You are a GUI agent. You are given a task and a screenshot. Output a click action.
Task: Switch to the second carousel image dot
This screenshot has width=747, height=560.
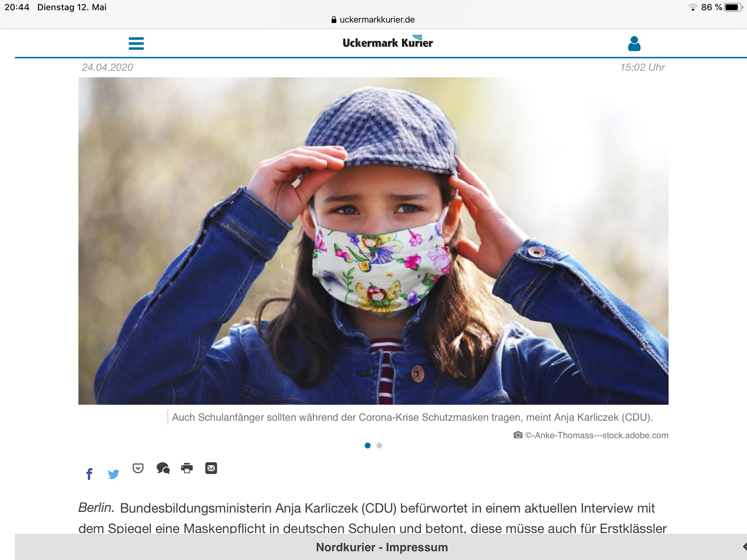379,446
